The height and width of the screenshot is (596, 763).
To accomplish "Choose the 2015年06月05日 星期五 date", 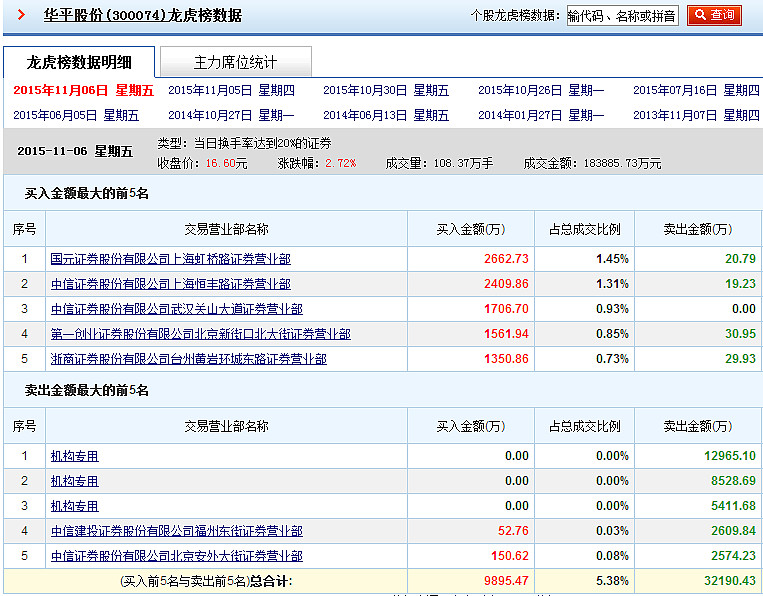I will [x=76, y=115].
